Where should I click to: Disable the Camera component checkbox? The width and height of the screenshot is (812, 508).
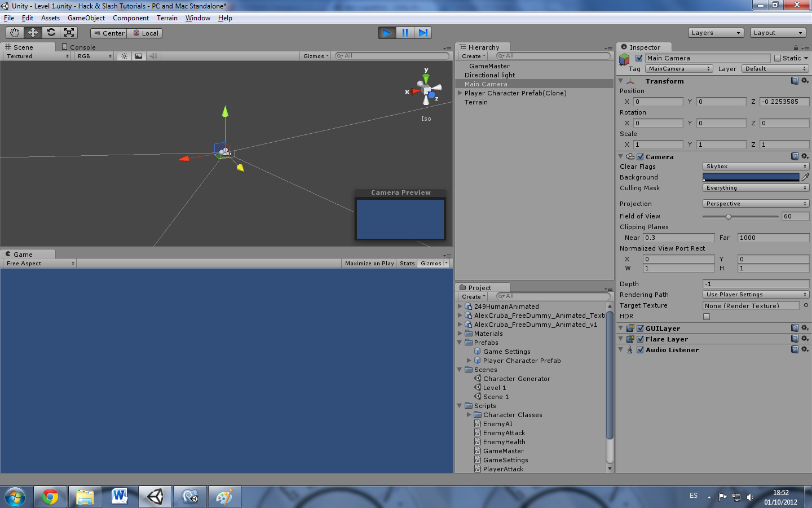pos(640,157)
